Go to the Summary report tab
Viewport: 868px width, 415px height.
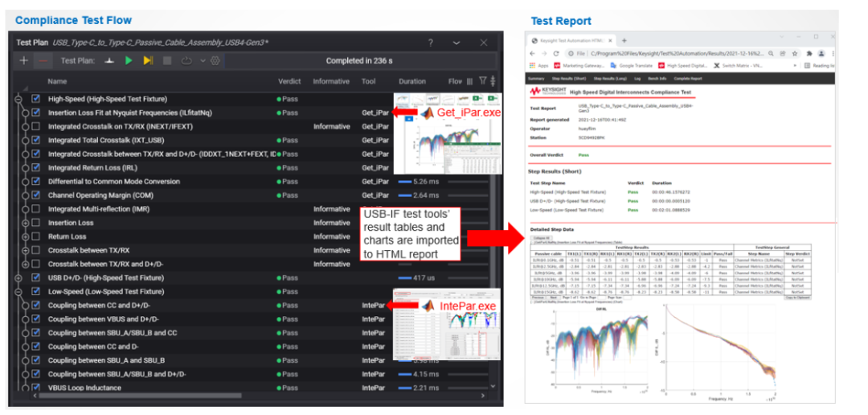(536, 79)
